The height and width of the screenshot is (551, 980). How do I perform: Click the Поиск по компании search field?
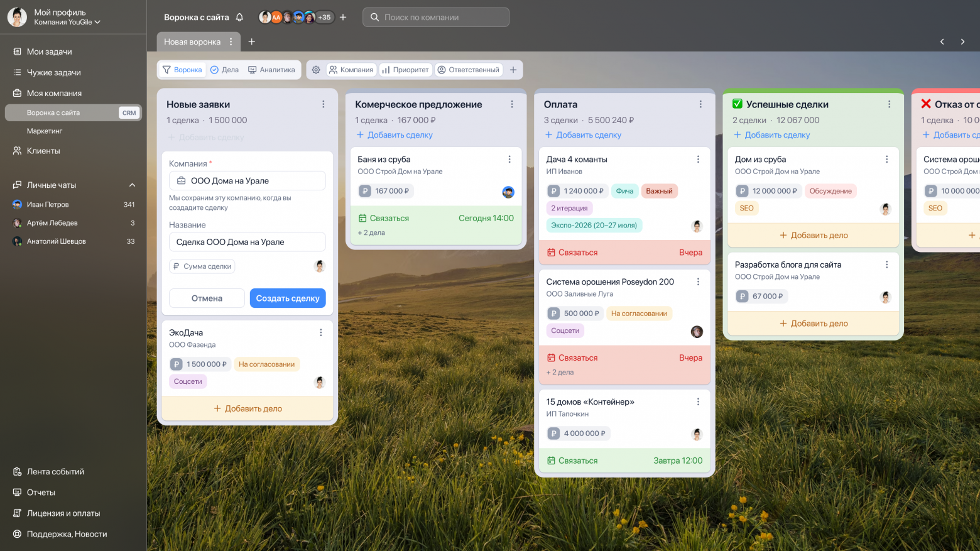point(436,18)
